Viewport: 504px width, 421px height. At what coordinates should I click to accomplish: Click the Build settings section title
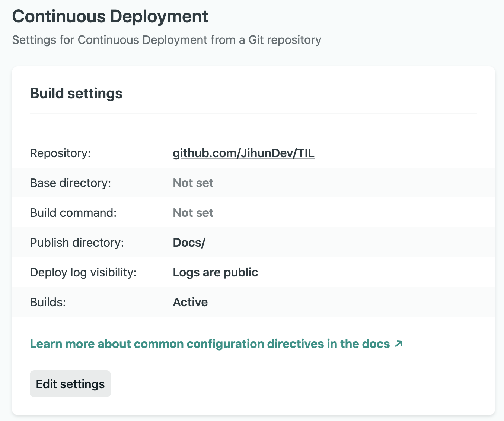pyautogui.click(x=76, y=93)
